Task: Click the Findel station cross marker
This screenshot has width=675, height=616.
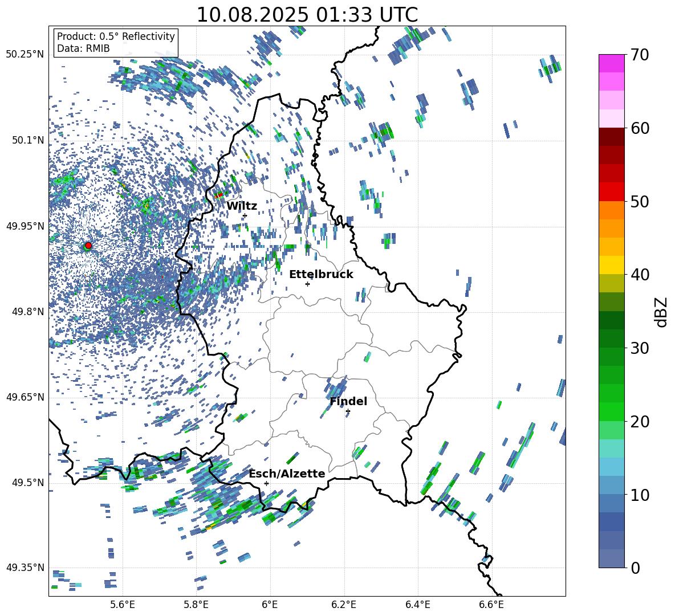Action: (348, 411)
